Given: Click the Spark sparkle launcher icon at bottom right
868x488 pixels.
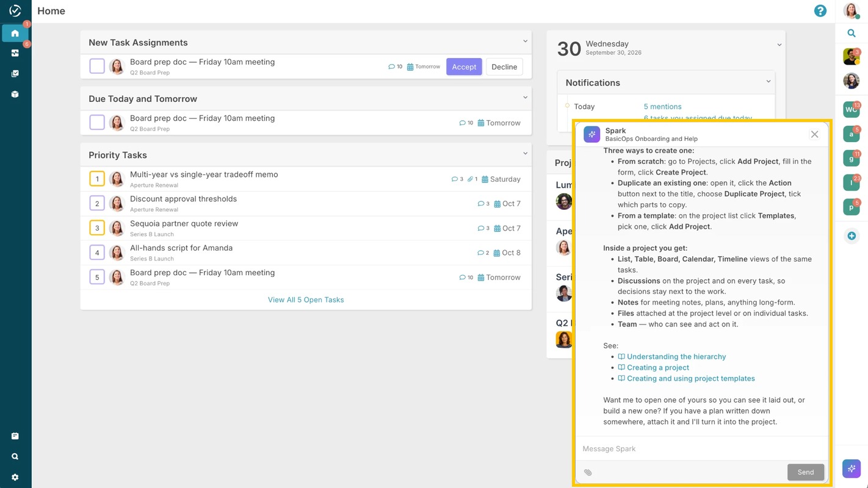Looking at the screenshot, I should pos(852,468).
